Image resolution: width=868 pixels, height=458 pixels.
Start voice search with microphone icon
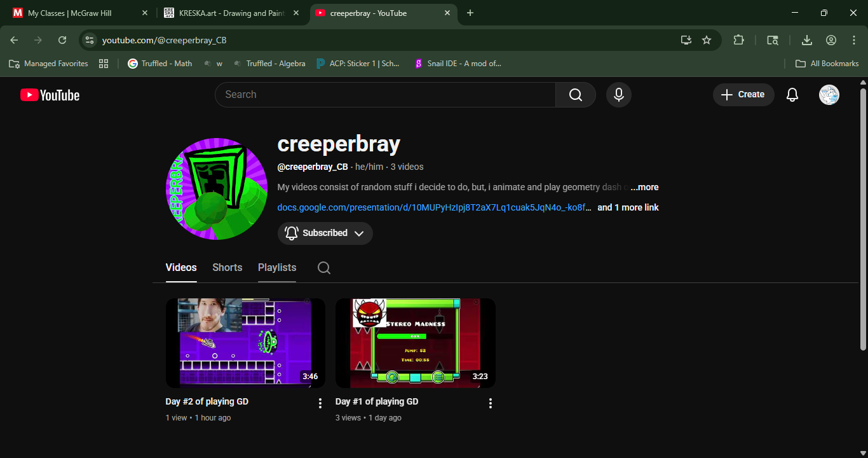click(618, 95)
